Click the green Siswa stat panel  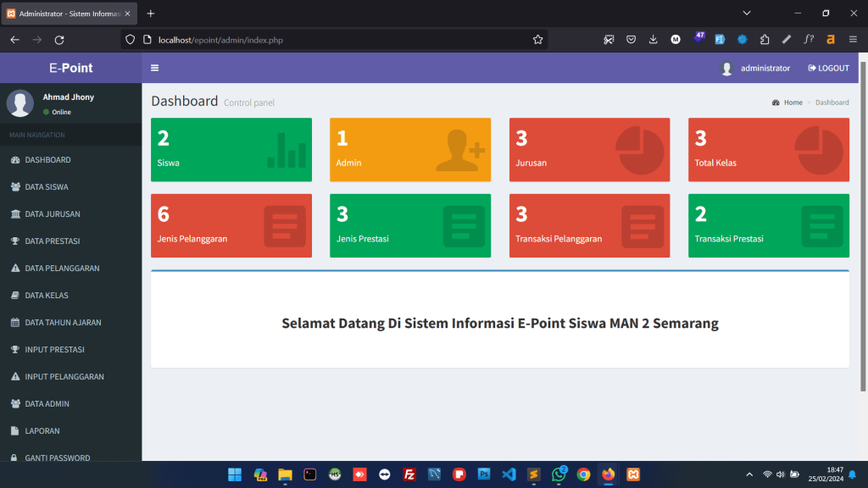pos(231,149)
